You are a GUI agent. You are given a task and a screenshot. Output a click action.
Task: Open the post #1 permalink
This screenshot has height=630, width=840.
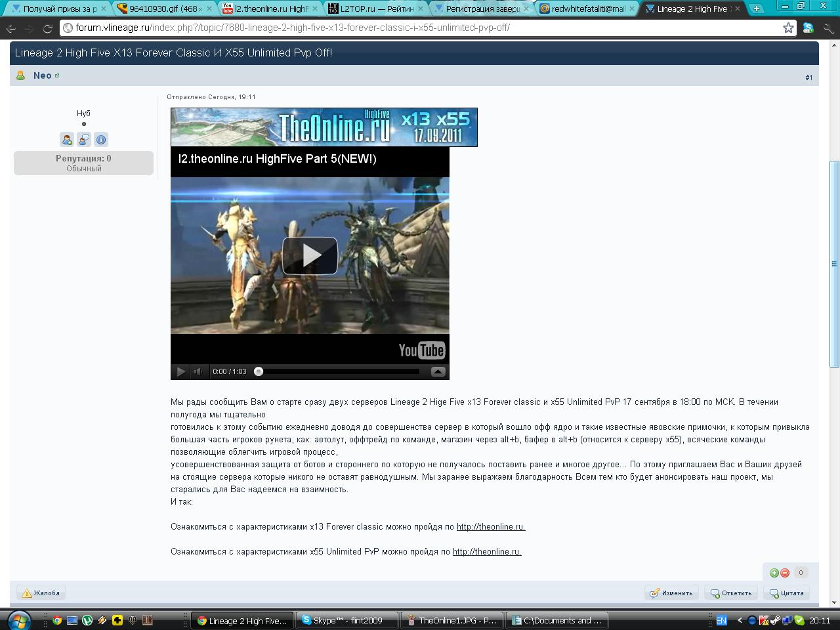pos(808,77)
